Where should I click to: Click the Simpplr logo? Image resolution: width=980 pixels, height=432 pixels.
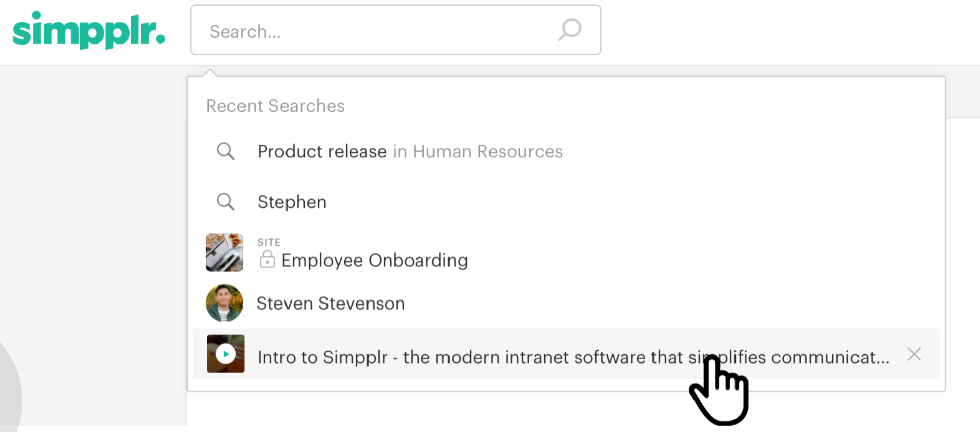(x=89, y=30)
